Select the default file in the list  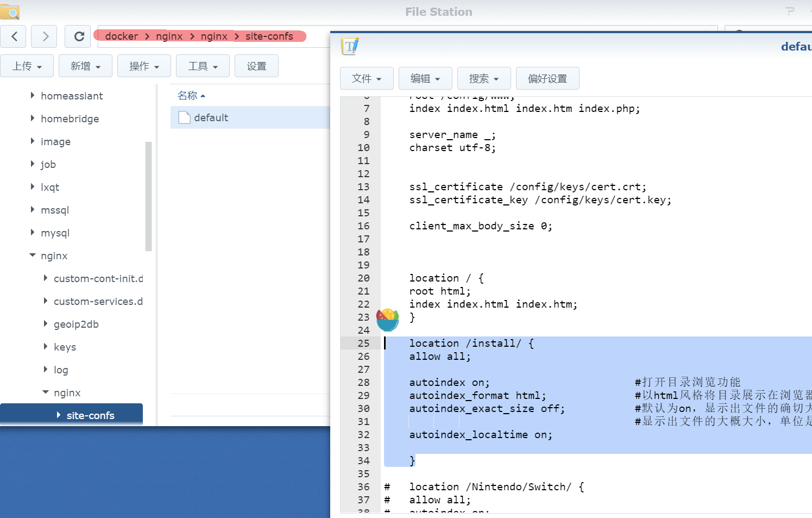[x=212, y=117]
